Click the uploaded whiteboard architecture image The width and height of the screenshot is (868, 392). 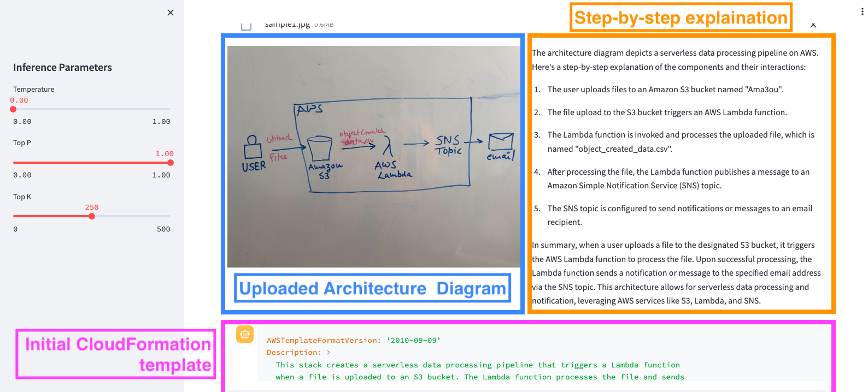point(374,157)
